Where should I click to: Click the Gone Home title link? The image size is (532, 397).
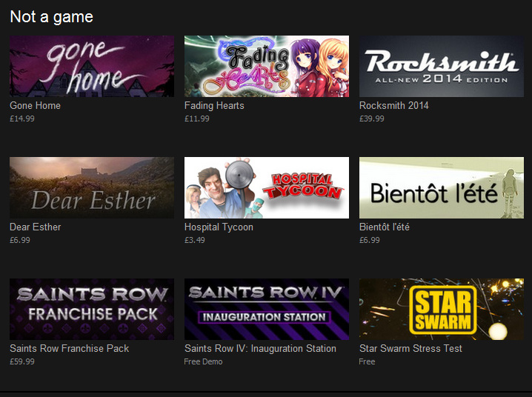pos(36,105)
